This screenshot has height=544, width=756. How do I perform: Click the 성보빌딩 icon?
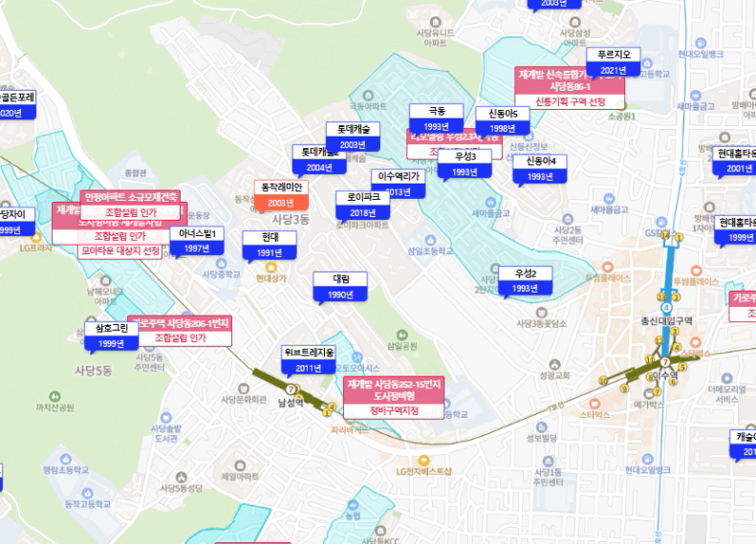(542, 427)
